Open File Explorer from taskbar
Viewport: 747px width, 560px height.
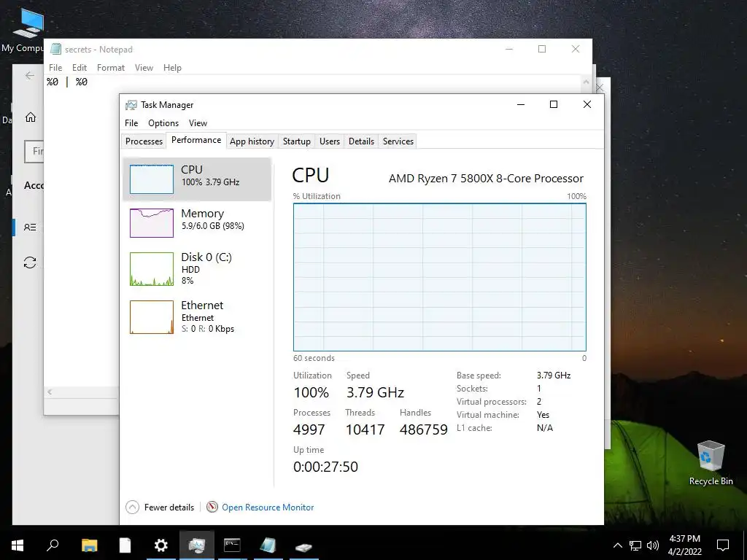point(89,545)
